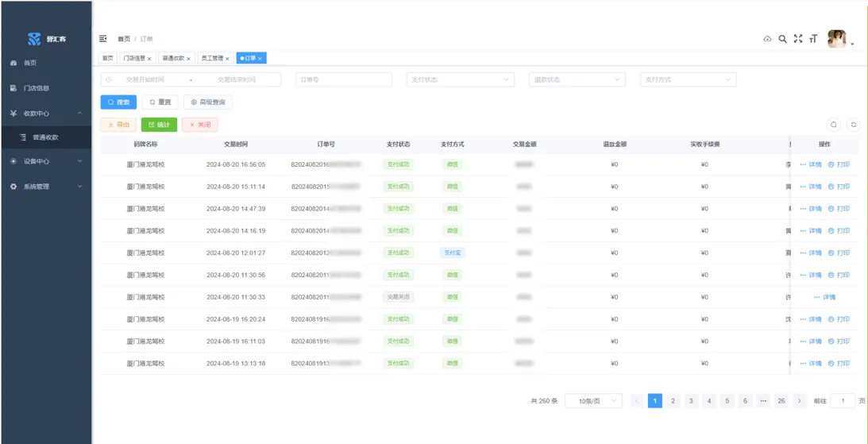
Task: Open the header search magnifier icon
Action: [782, 39]
